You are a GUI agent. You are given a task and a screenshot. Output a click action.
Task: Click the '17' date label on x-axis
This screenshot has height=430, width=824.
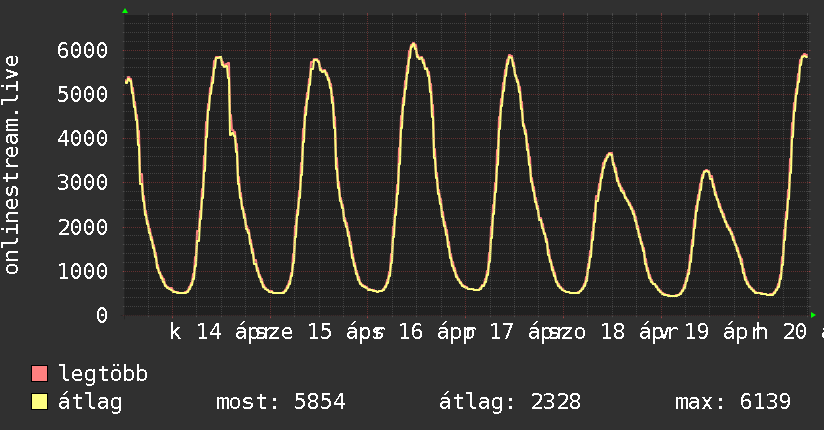tap(501, 332)
